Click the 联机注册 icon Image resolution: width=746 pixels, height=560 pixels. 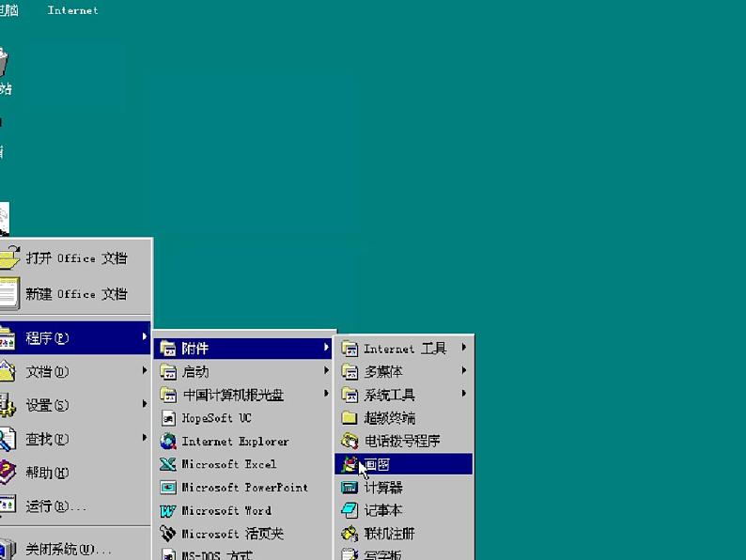pos(350,534)
